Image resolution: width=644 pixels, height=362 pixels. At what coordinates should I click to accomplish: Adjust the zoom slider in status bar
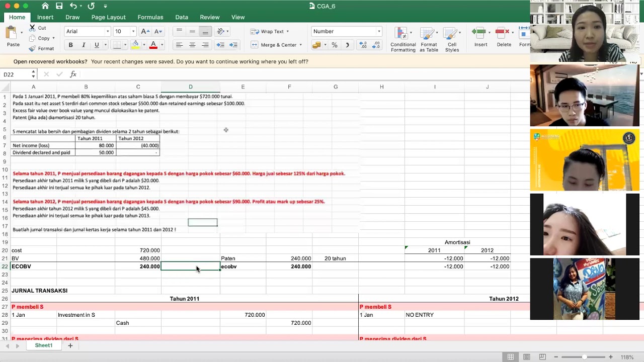(x=584, y=357)
